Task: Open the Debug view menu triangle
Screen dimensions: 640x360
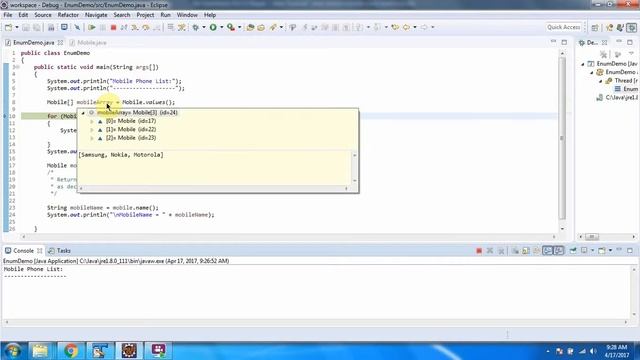Action: tap(631, 54)
